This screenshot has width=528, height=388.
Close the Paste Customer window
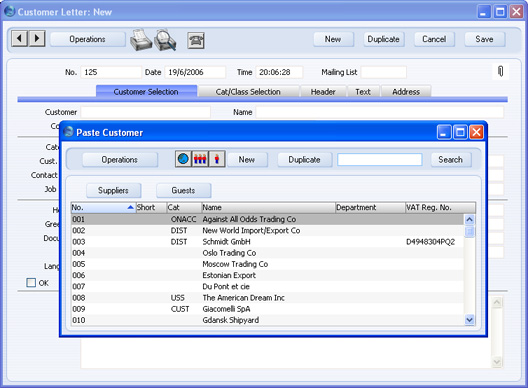point(476,132)
